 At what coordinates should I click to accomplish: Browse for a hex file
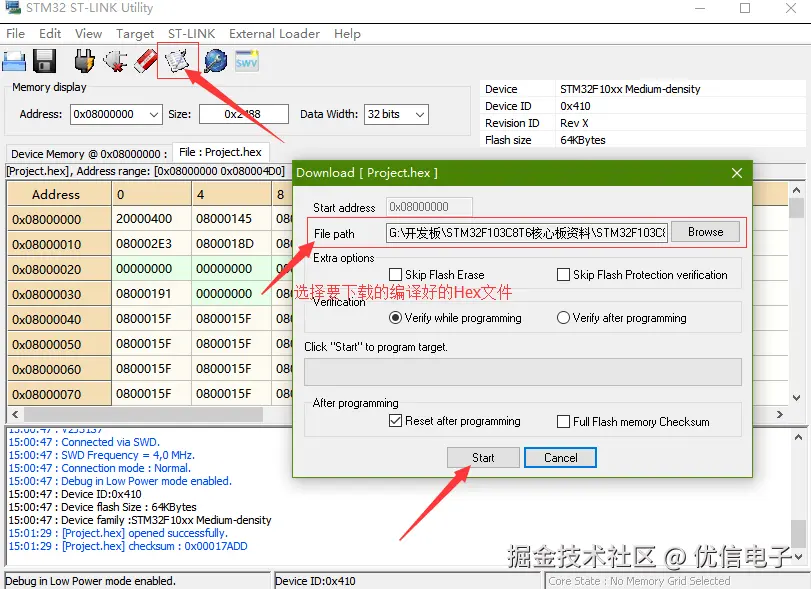[704, 232]
